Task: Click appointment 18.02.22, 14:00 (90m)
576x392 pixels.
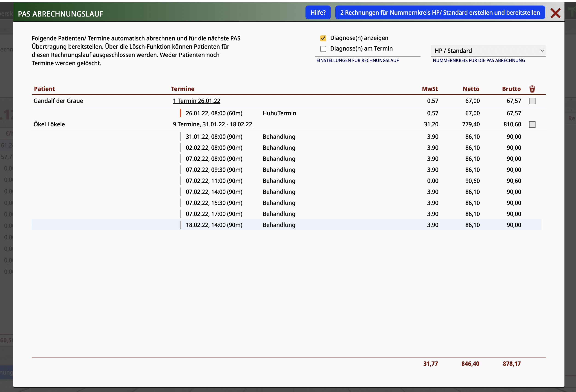Action: [214, 225]
